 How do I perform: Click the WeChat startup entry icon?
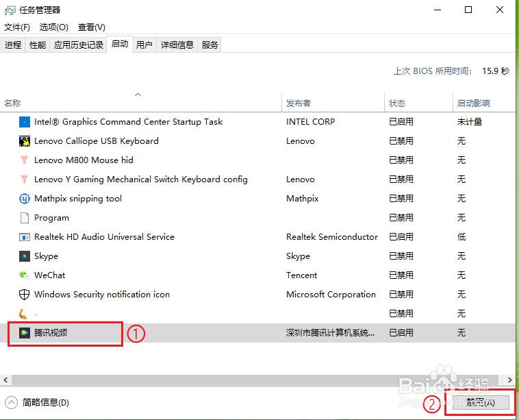click(x=25, y=275)
